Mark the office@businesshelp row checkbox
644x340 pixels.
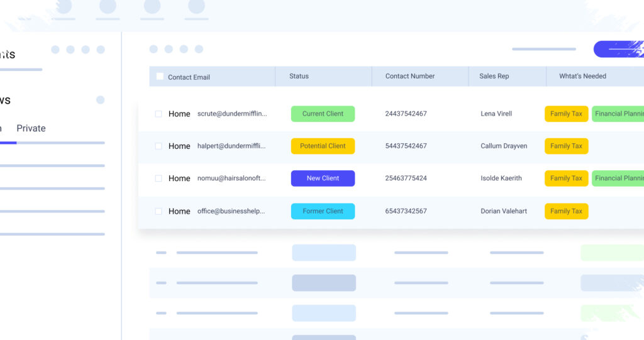(158, 211)
